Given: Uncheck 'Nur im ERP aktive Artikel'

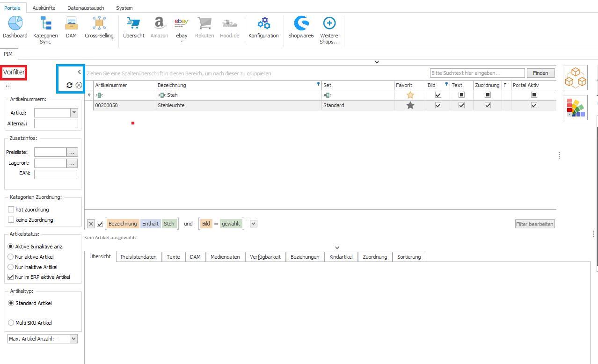Looking at the screenshot, I should (x=11, y=277).
